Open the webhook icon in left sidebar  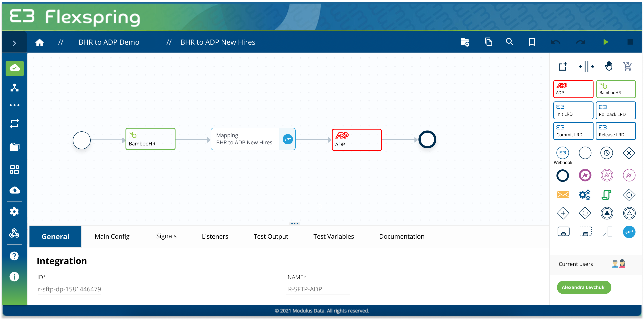coord(14,233)
